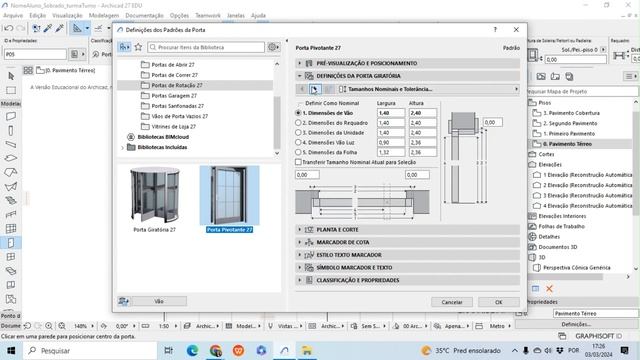The image size is (640, 360).
Task: Click the library view mode icon
Action: (124, 47)
